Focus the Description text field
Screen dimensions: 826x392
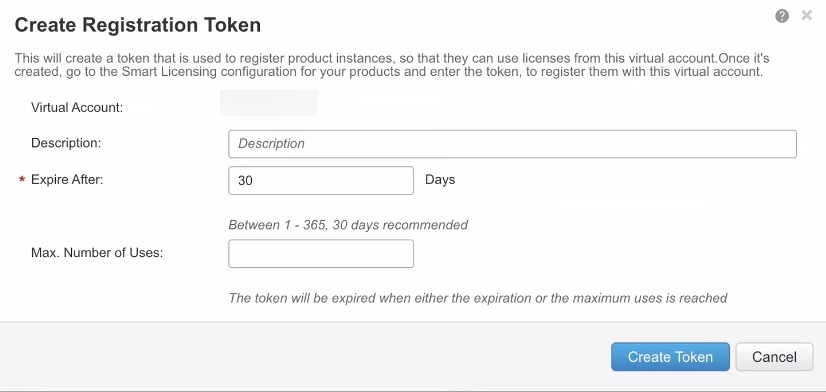512,144
